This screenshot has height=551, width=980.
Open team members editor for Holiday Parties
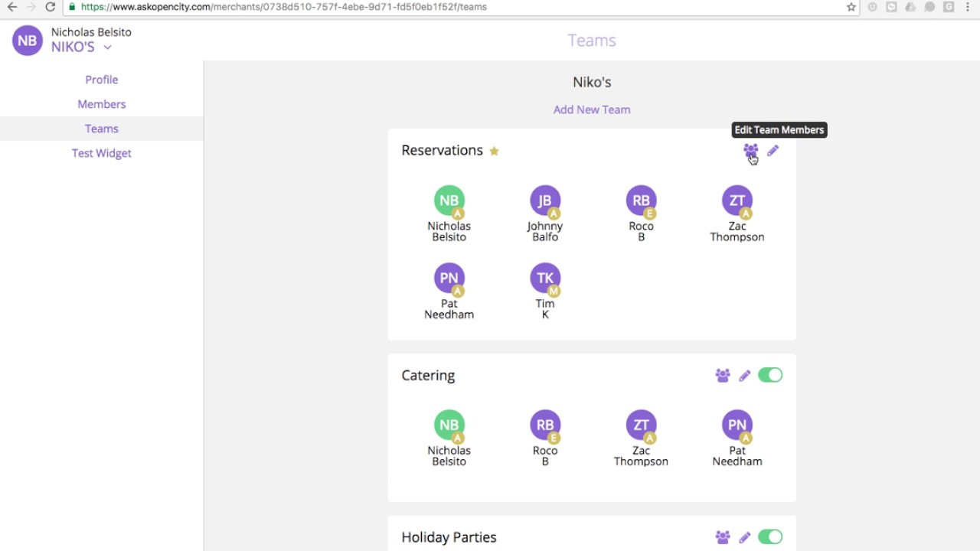[x=723, y=537]
